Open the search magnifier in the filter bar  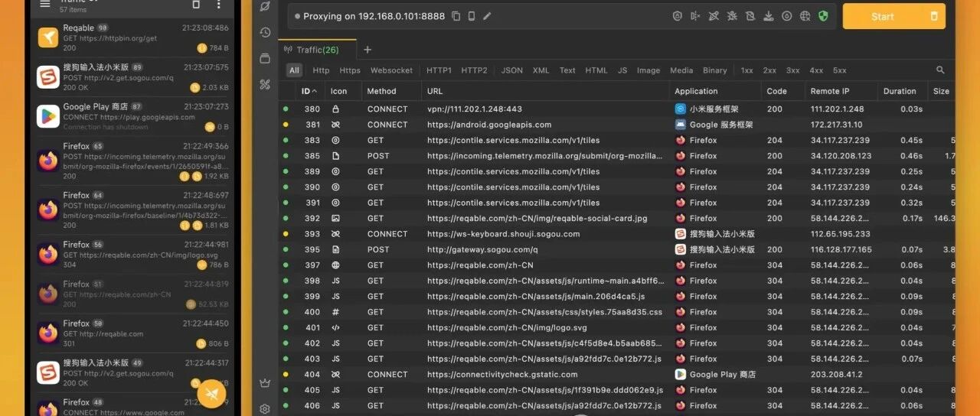(x=940, y=70)
